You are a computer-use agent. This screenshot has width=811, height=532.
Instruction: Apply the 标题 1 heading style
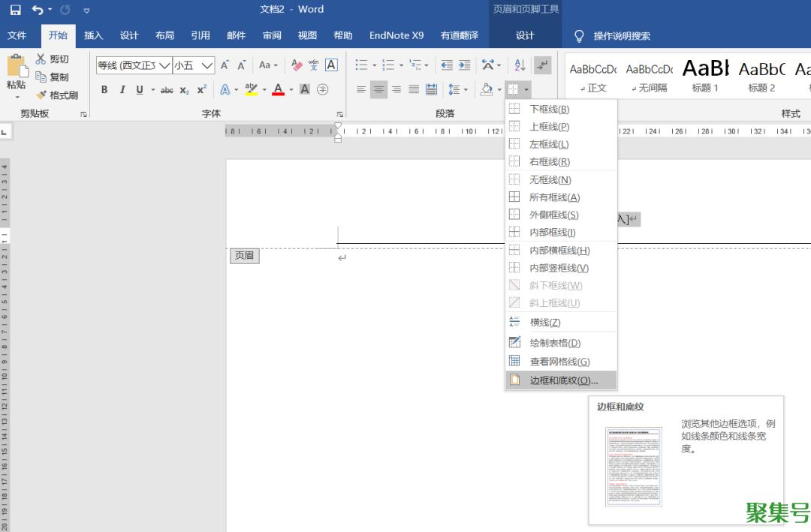(705, 76)
